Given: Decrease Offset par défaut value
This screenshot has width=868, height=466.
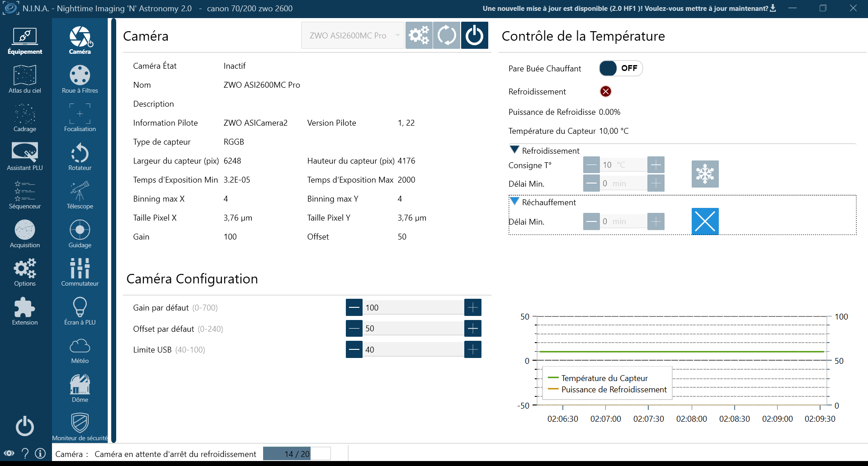Looking at the screenshot, I should [x=354, y=329].
